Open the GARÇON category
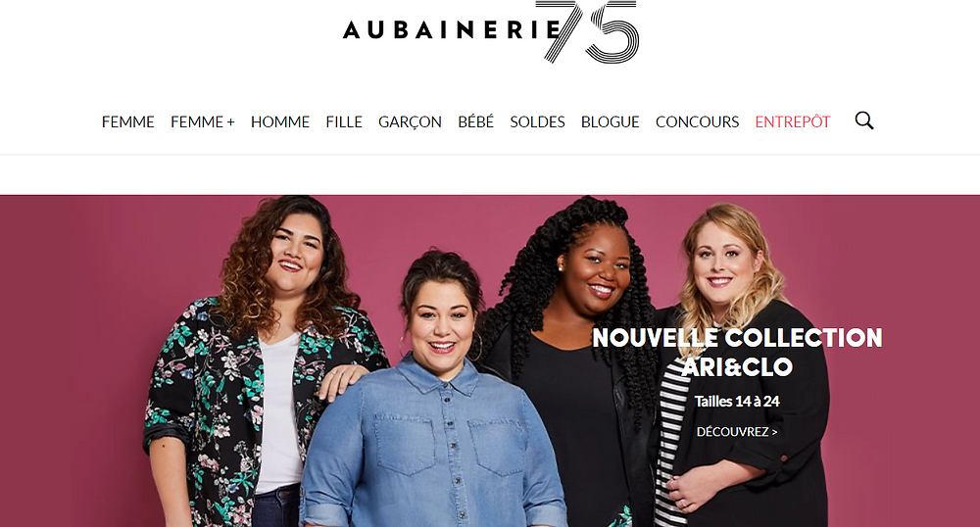 410,121
